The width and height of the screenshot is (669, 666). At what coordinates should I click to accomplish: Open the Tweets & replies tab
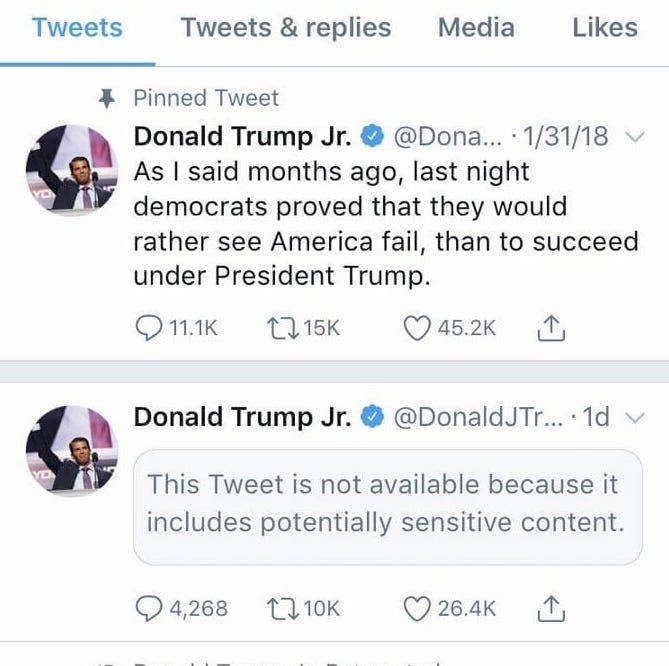pyautogui.click(x=286, y=28)
